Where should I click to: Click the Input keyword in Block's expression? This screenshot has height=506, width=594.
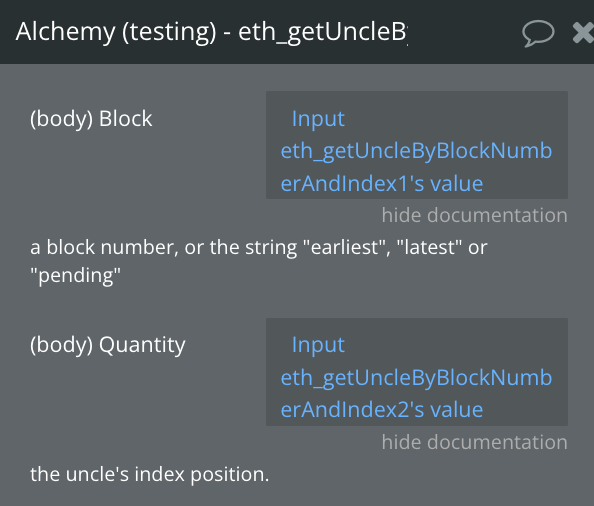pyautogui.click(x=318, y=119)
